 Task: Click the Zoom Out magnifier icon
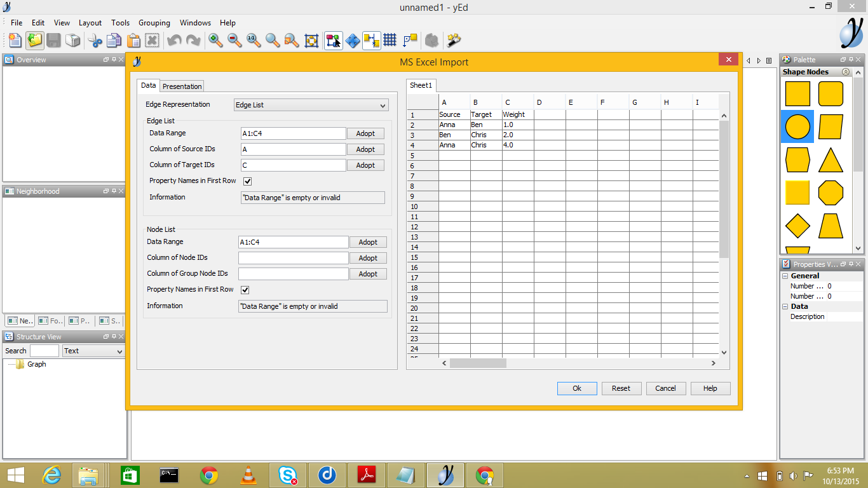235,41
